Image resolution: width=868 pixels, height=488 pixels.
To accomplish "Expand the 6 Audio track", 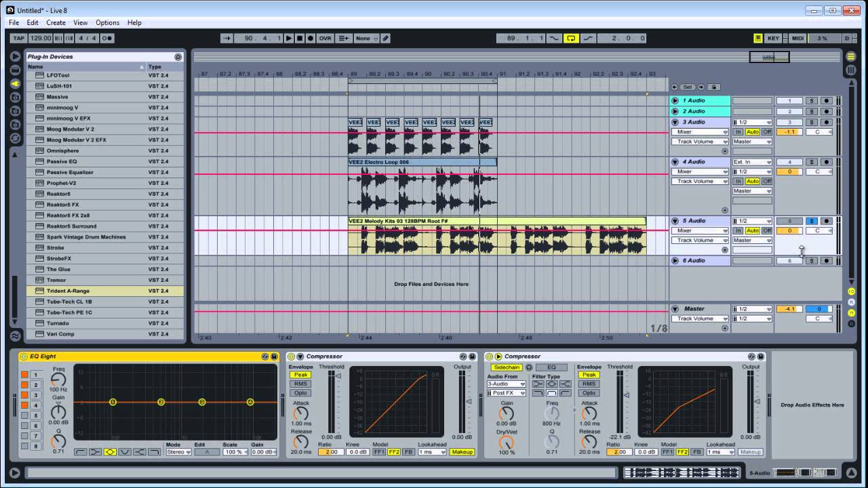I will 675,260.
